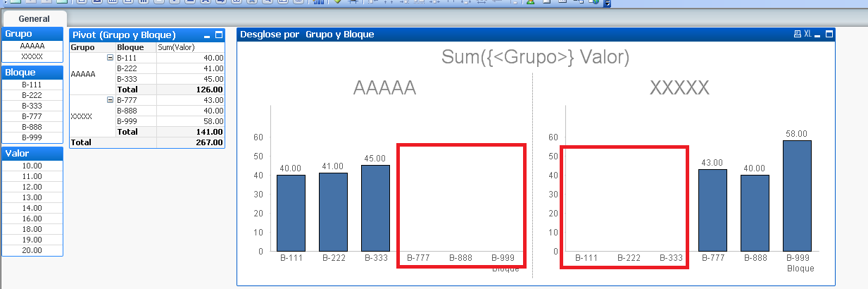Click the Bloque column header in pivot
The image size is (868, 289).
(135, 47)
